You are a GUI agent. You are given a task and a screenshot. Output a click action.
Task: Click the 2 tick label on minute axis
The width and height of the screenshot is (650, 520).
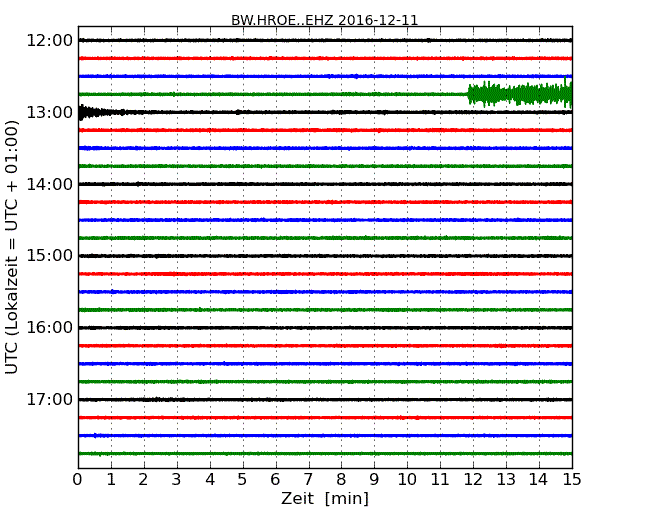[143, 480]
